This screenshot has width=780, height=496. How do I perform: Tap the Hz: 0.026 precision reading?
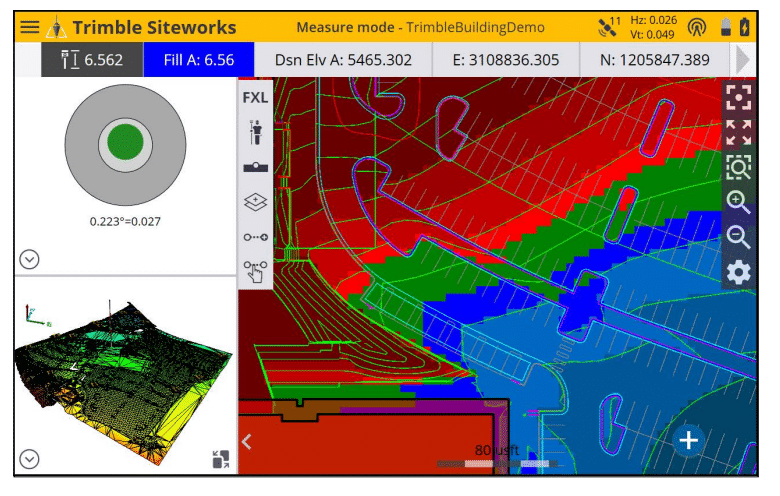click(654, 20)
